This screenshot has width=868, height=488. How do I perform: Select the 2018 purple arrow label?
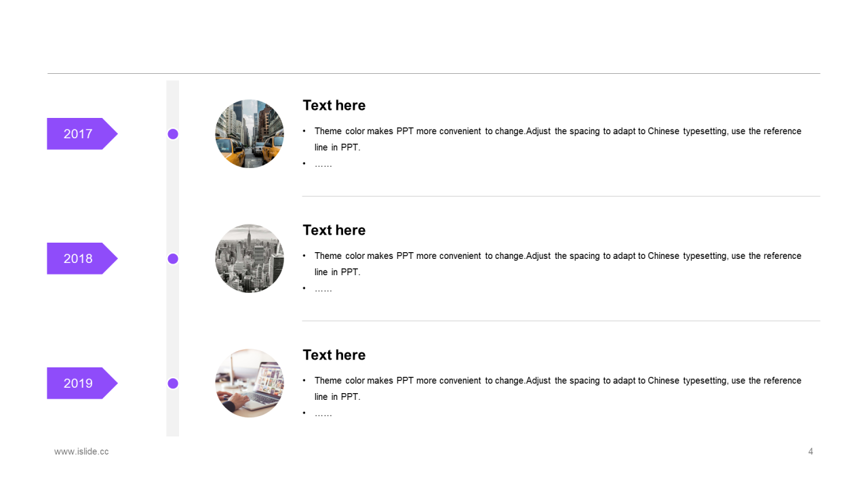point(82,258)
